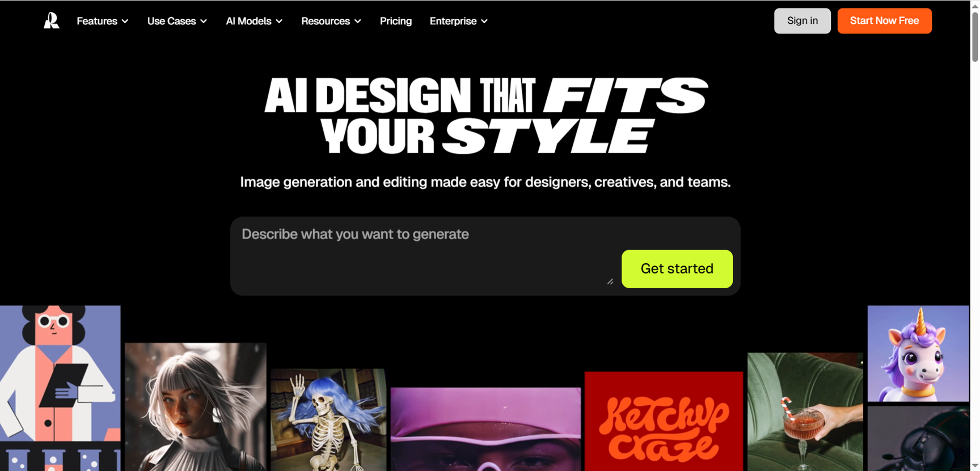
Task: Open the purple unicorn 3D thumbnail
Action: point(918,354)
